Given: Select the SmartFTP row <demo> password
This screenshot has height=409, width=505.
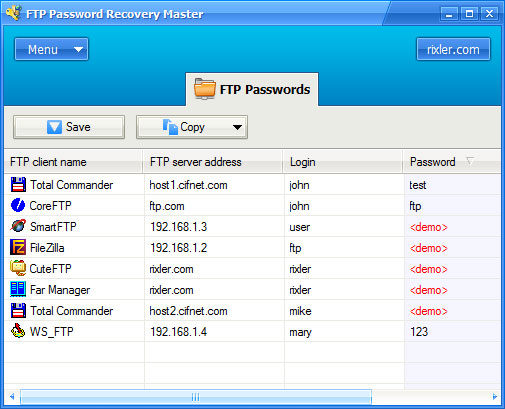Looking at the screenshot, I should click(x=429, y=227).
